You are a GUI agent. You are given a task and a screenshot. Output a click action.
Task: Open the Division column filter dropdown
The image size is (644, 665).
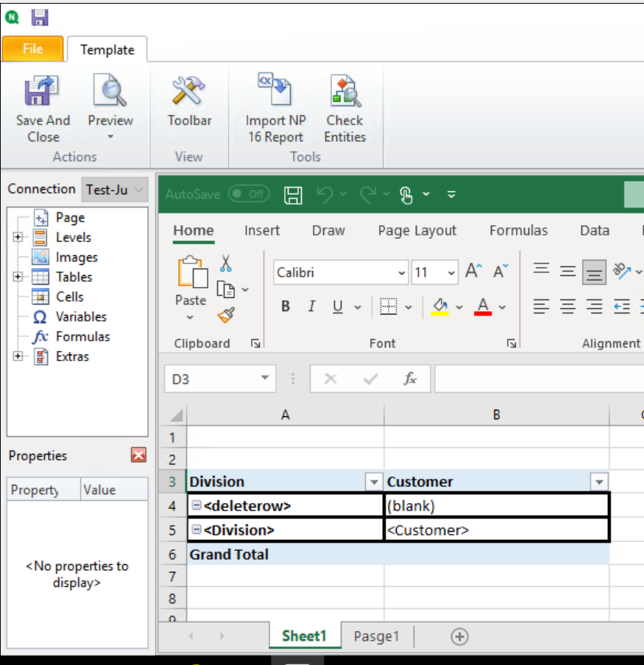coord(374,483)
